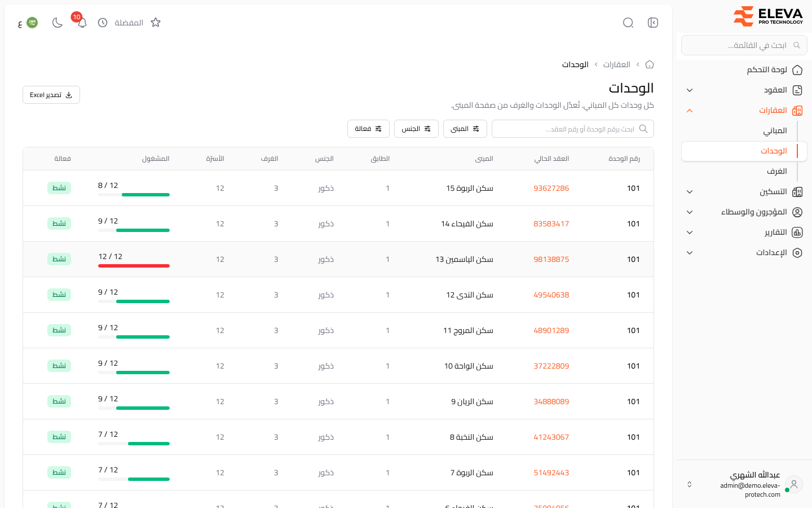This screenshot has width=812, height=508.
Task: Click تصدير Excel export button
Action: (x=51, y=95)
